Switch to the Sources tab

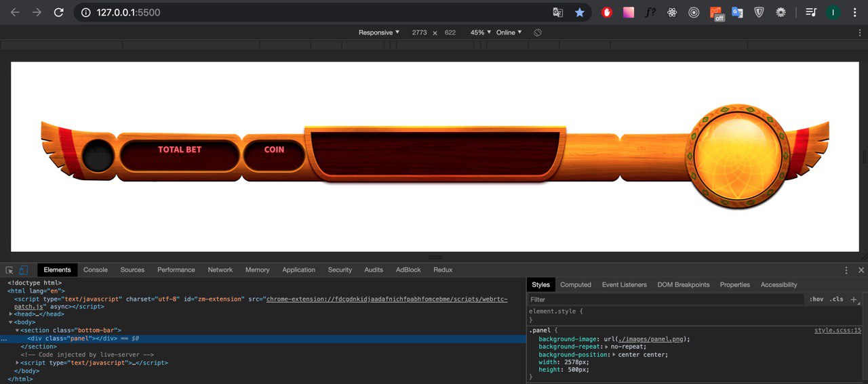132,270
